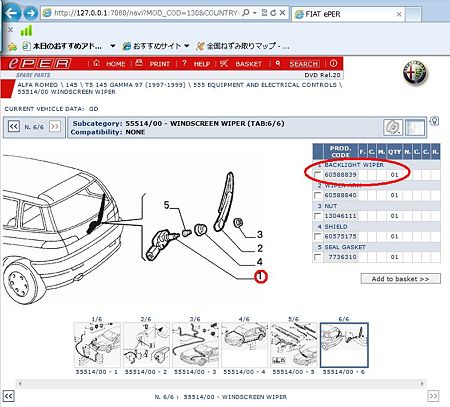This screenshot has width=450, height=407.
Task: Tick the checkbox for NUT 13046111
Action: [318, 216]
